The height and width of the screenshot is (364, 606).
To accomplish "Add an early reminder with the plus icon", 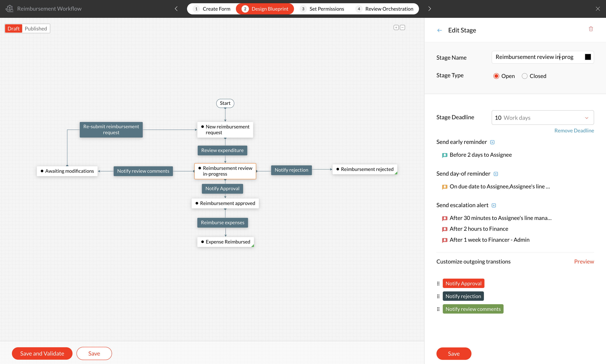I will tap(492, 142).
